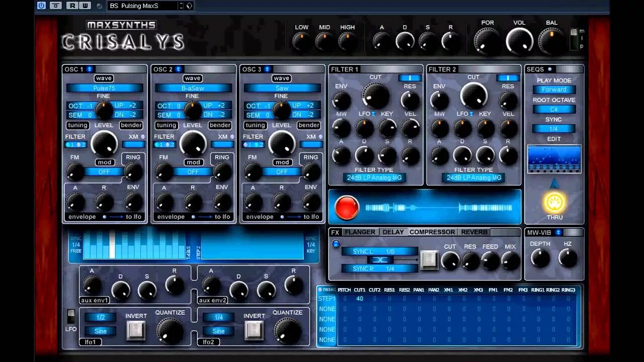The height and width of the screenshot is (362, 644).
Task: Toggle the FX delay enable LED
Action: pyautogui.click(x=336, y=244)
